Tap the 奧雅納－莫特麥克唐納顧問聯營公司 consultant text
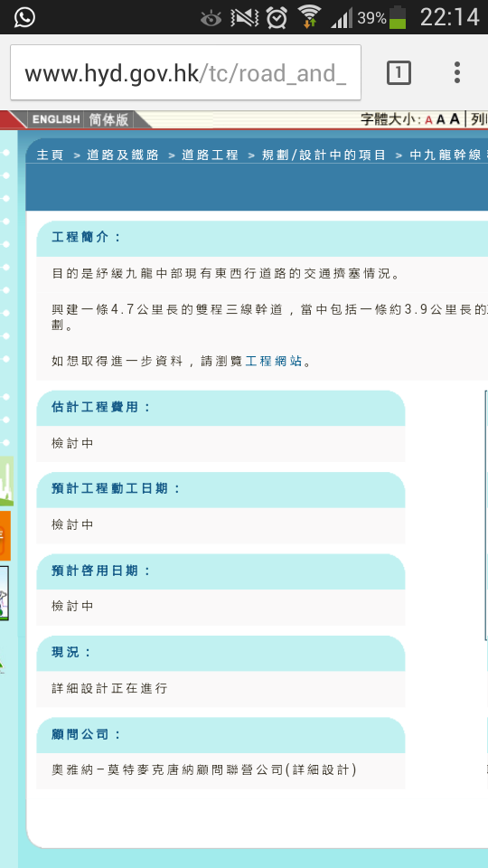Viewport: 488px width, 868px height. tap(203, 769)
